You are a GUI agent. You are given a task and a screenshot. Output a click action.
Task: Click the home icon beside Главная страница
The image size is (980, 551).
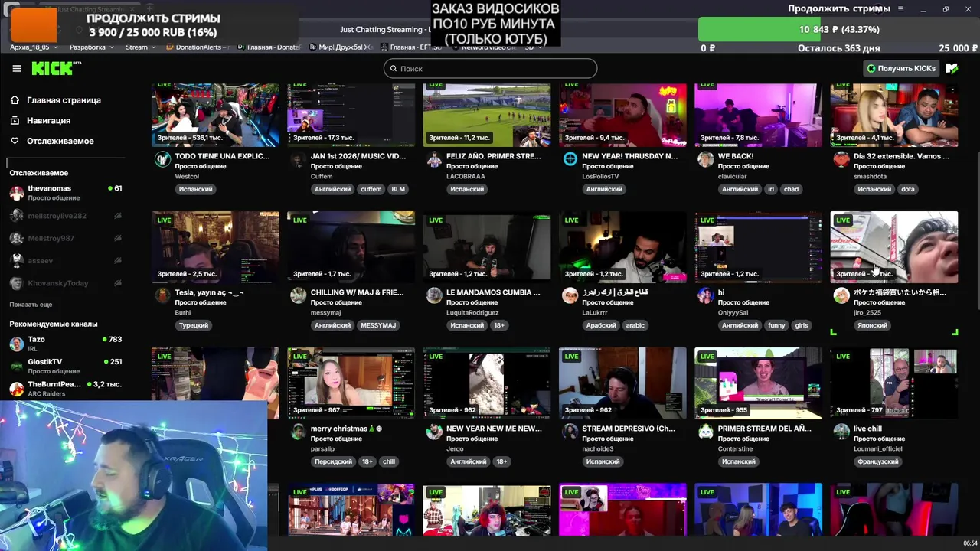pos(15,100)
